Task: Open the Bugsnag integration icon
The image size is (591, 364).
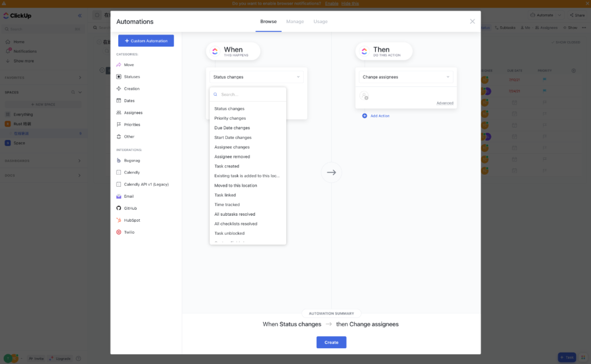Action: tap(119, 160)
